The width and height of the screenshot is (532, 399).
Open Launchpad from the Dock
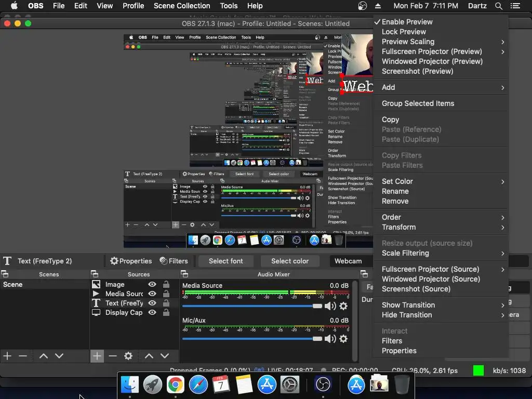(152, 384)
